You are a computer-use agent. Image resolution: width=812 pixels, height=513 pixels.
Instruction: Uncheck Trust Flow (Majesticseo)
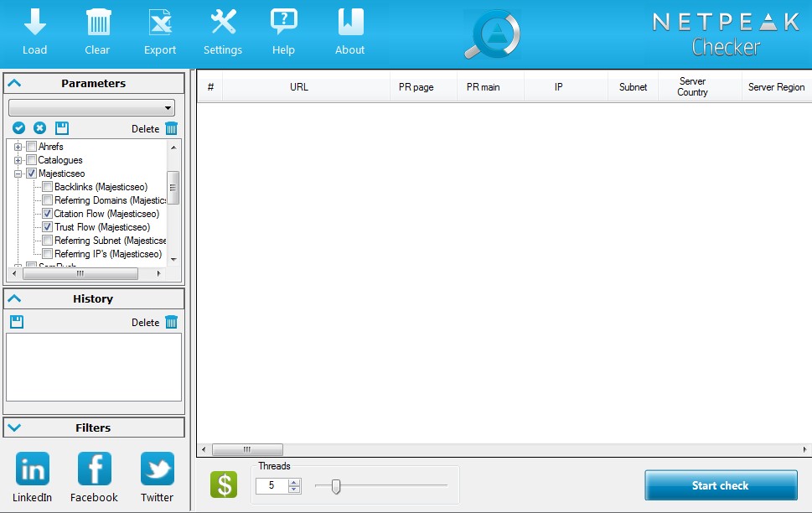48,227
